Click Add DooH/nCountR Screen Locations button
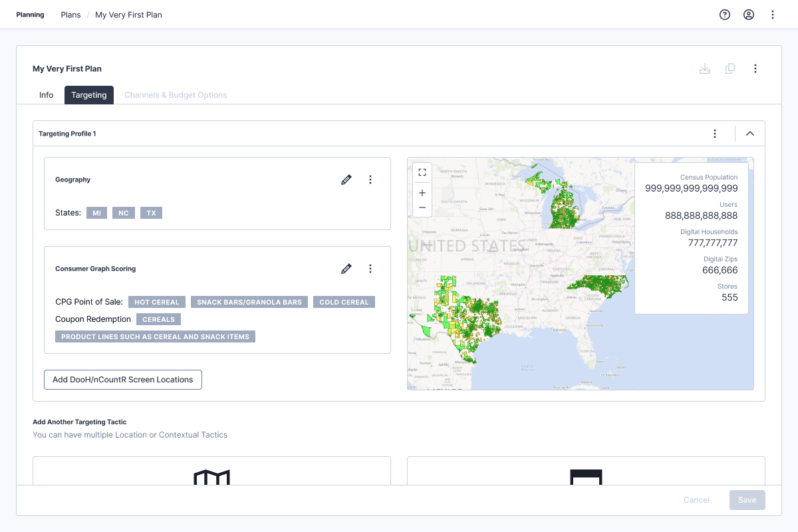Image resolution: width=798 pixels, height=532 pixels. click(x=123, y=380)
